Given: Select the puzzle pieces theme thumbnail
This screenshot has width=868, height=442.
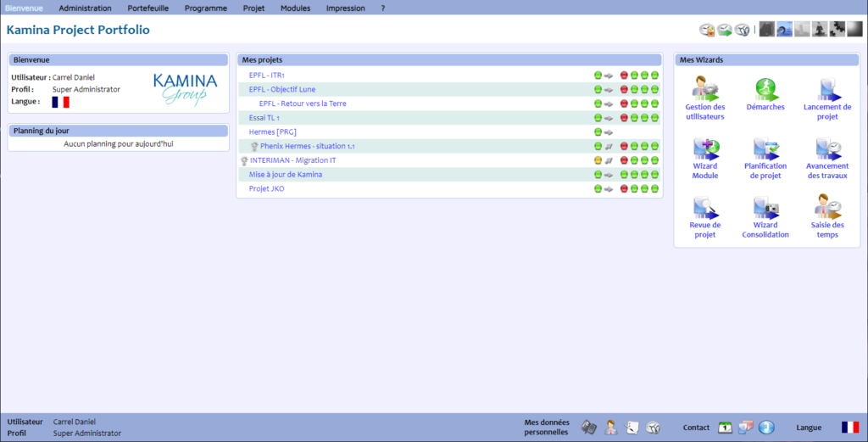Looking at the screenshot, I should [x=837, y=30].
